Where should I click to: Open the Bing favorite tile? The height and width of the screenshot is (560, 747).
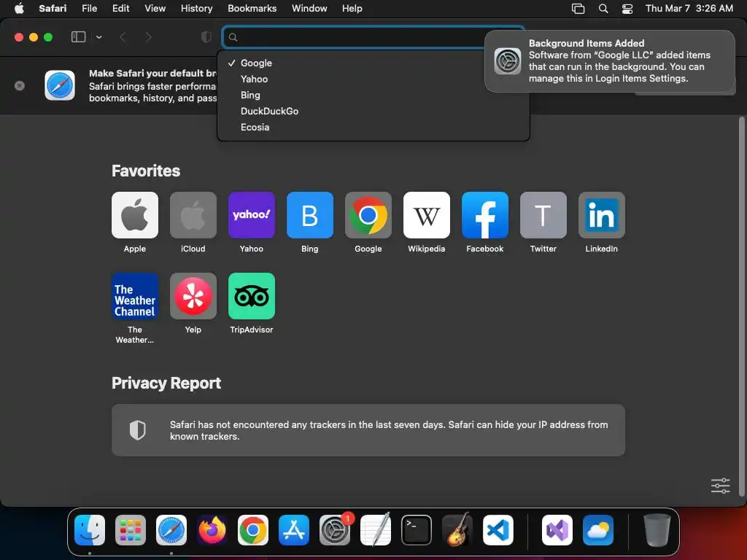tap(309, 215)
